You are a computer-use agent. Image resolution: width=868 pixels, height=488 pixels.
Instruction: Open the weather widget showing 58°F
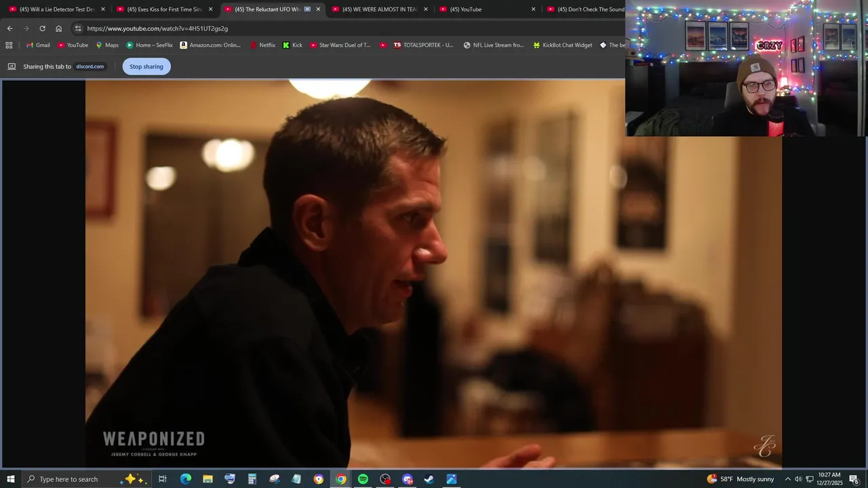(x=740, y=479)
